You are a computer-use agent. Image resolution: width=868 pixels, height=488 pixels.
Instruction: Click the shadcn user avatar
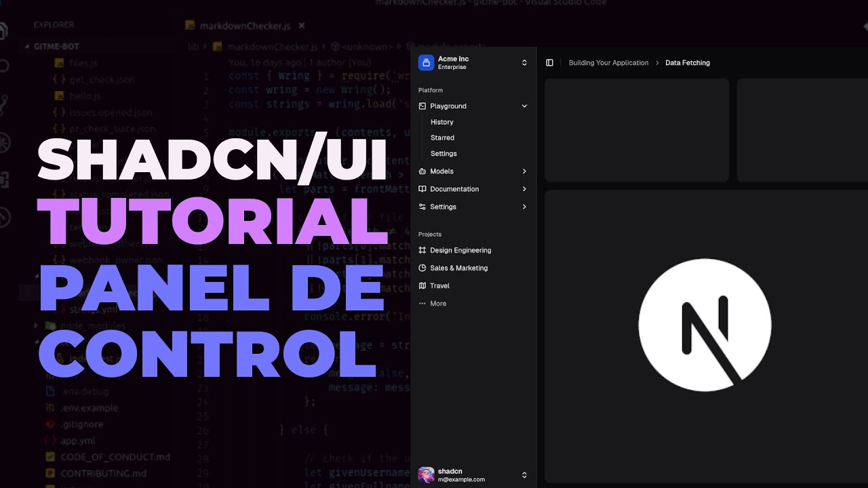click(426, 475)
